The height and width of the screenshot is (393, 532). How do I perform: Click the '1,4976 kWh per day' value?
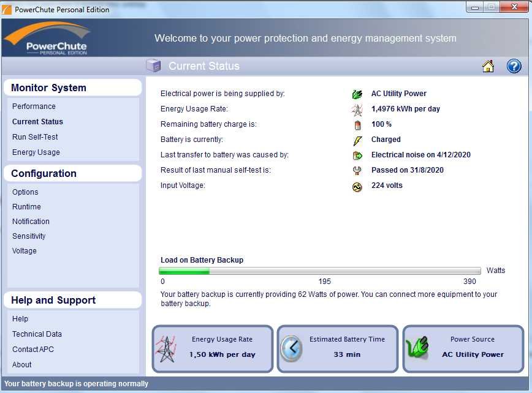click(406, 109)
